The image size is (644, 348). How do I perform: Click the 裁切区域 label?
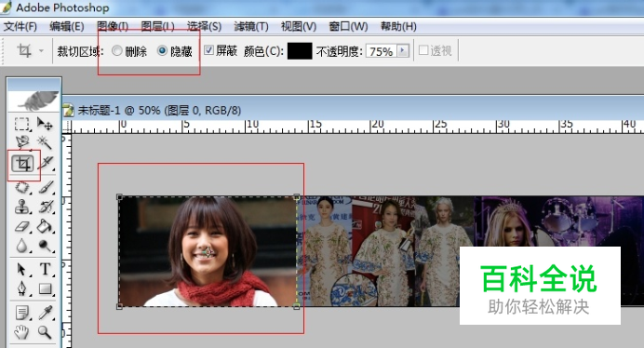coord(80,51)
